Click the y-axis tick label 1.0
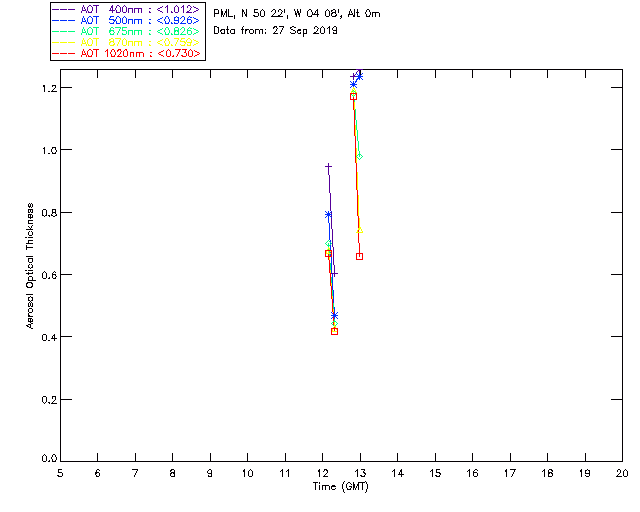The image size is (640, 512). 49,150
